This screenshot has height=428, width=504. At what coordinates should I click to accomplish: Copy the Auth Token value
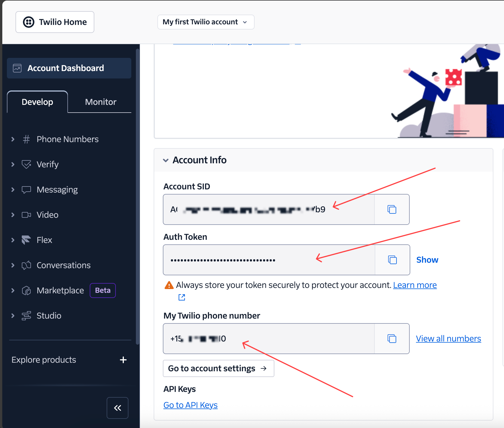392,260
